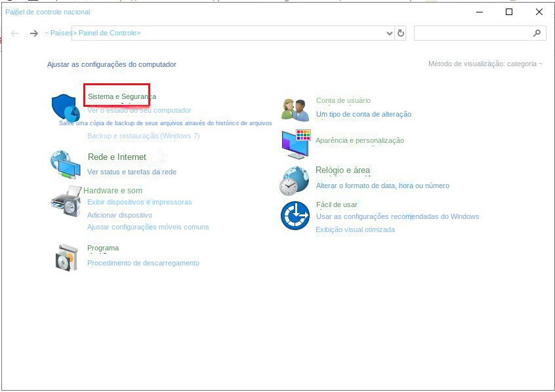Click Painel de Controle in breadcrumb path

pos(108,33)
